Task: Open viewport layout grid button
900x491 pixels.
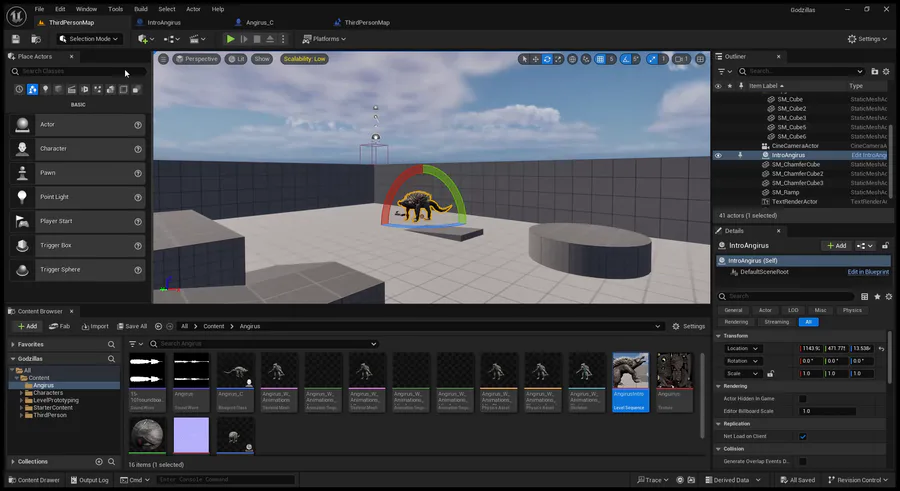Action: [x=700, y=59]
